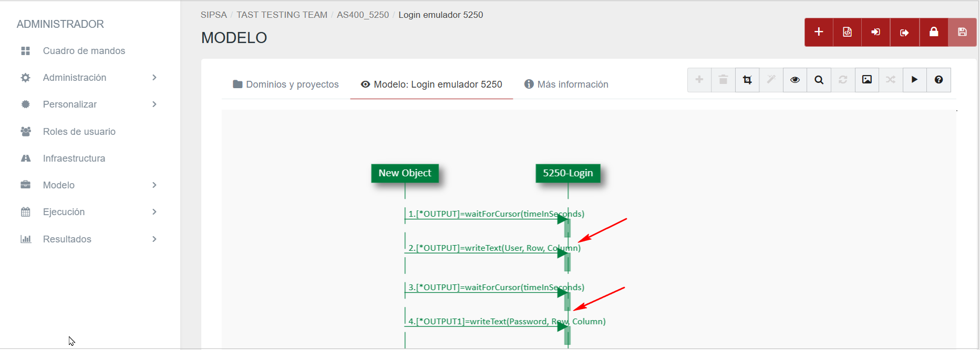
Task: Select the 5250-Login object box in diagram
Action: 568,173
